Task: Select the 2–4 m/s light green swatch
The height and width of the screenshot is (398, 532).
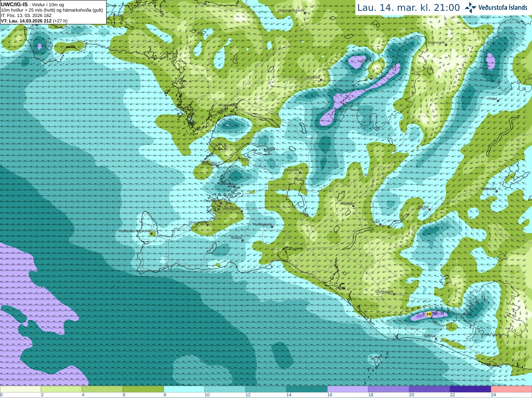Action: [61, 389]
